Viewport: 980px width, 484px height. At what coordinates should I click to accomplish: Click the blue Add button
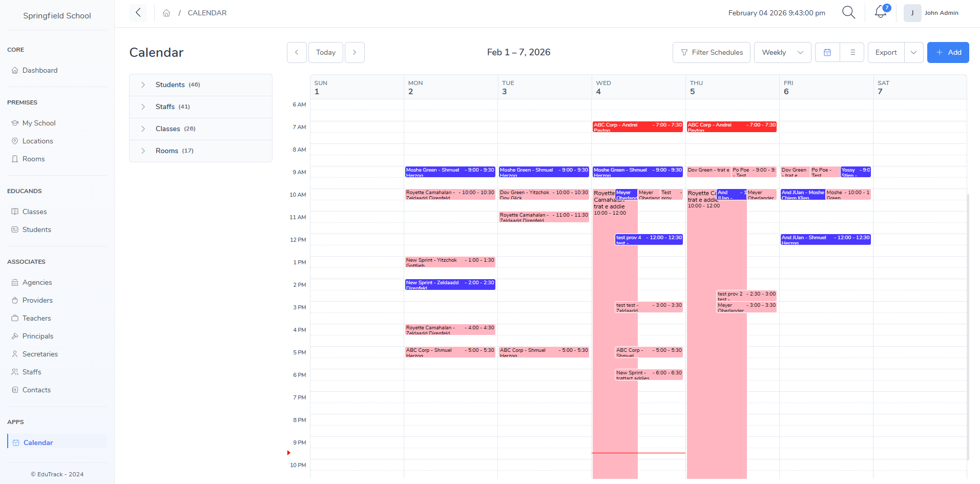pyautogui.click(x=948, y=52)
